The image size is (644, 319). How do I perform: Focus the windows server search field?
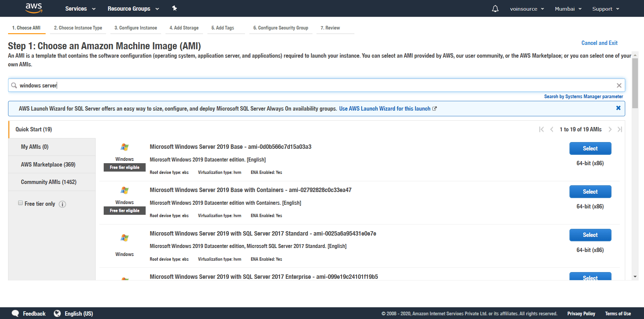pos(316,85)
